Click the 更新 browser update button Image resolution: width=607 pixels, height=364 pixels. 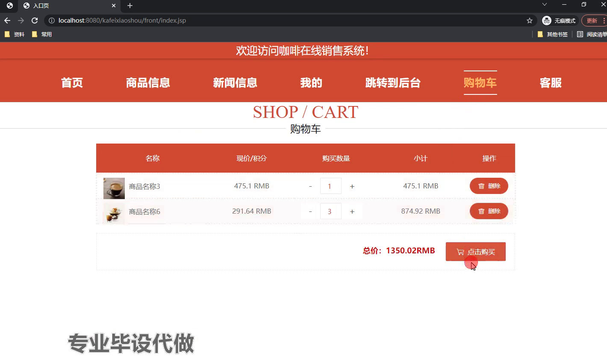point(594,21)
